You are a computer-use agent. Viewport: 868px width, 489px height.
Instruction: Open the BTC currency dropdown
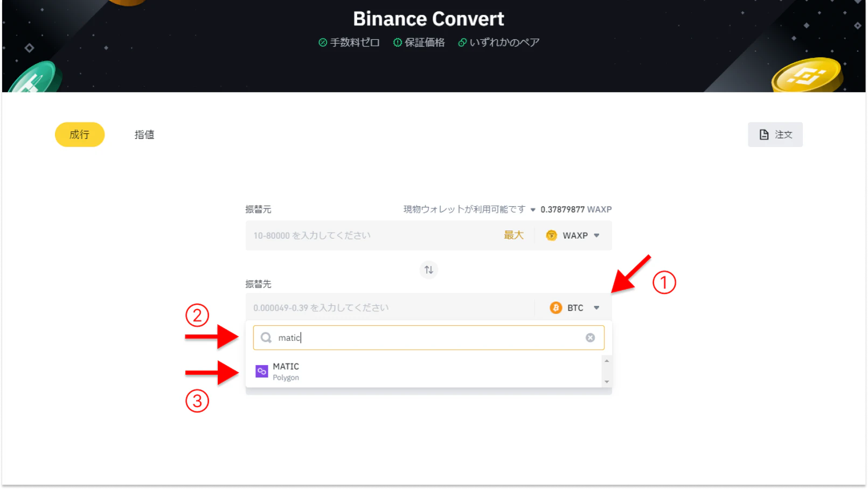575,308
